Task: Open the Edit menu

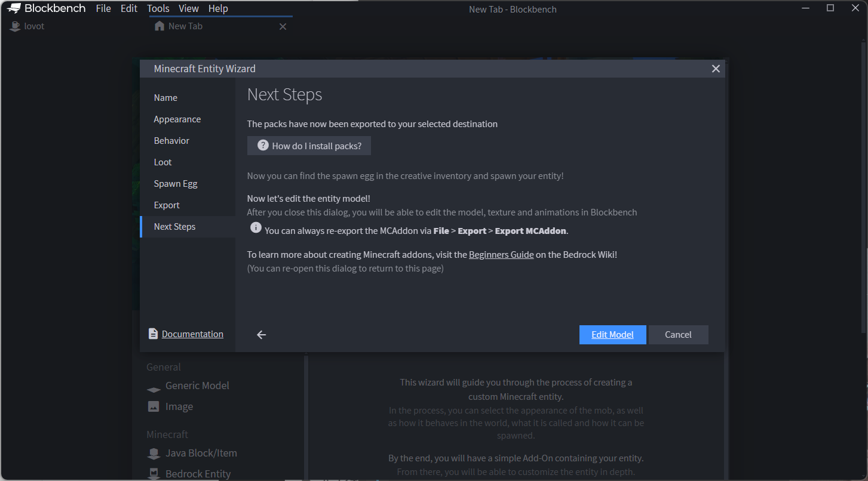Action: pyautogui.click(x=129, y=8)
